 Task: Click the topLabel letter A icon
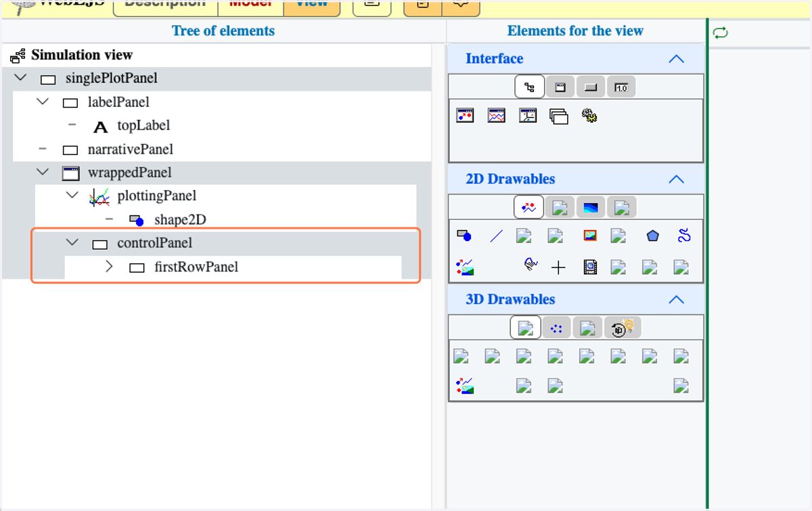(x=101, y=127)
